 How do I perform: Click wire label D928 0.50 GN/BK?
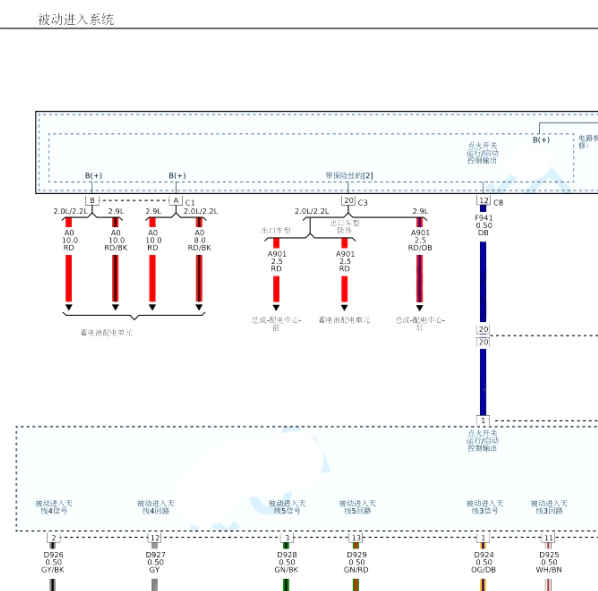tap(287, 562)
